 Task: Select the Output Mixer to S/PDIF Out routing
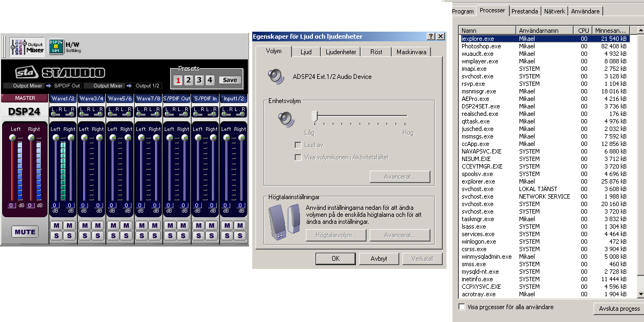point(42,86)
